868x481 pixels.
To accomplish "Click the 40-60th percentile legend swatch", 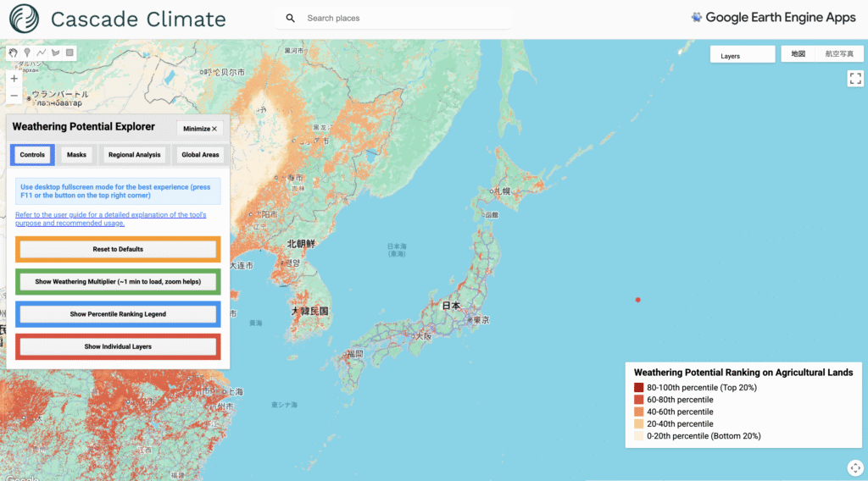I will [639, 412].
